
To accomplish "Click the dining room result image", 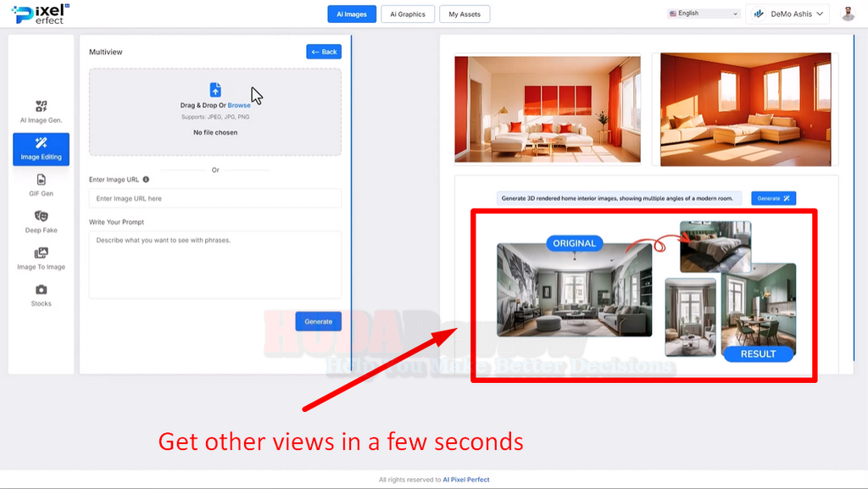I will [759, 308].
